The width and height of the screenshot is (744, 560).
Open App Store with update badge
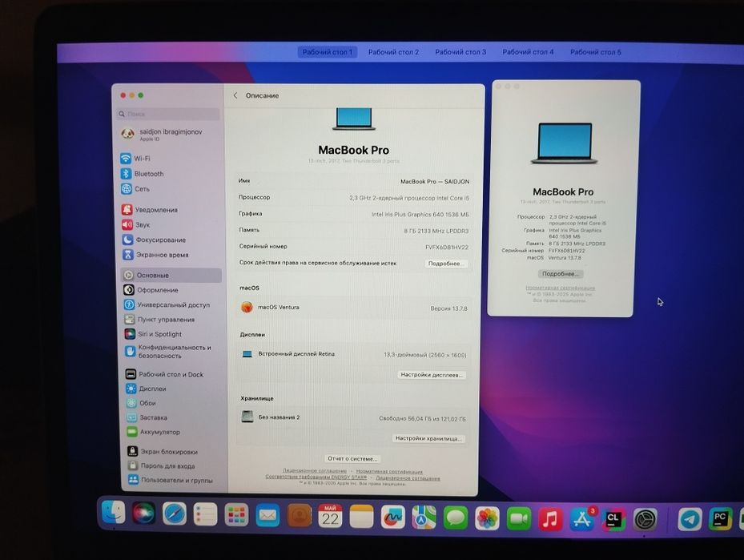click(582, 520)
